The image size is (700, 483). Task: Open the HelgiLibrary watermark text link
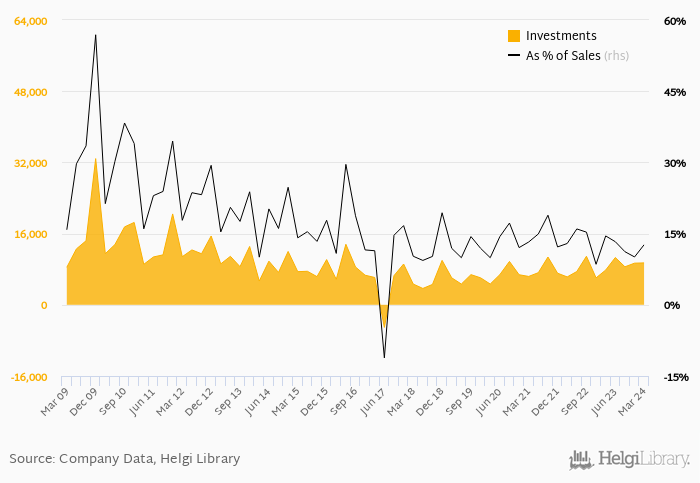pyautogui.click(x=644, y=460)
